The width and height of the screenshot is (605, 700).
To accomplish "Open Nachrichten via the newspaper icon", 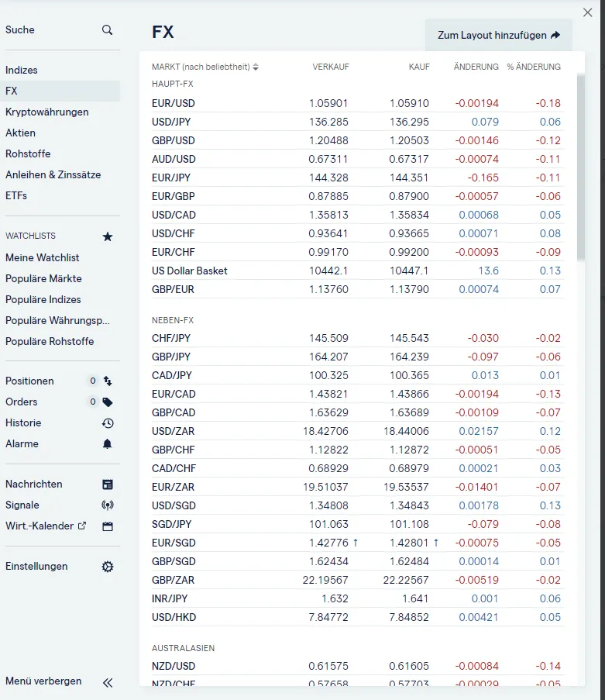I will [x=108, y=484].
